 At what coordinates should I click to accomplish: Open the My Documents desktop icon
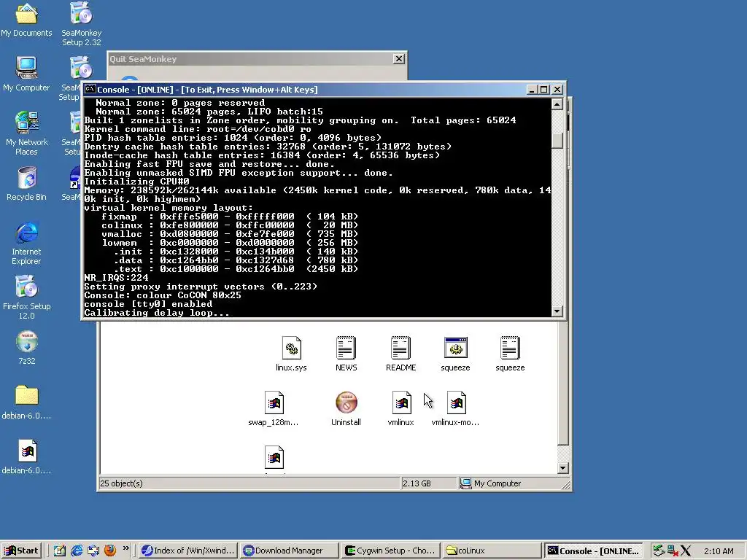pos(26,20)
